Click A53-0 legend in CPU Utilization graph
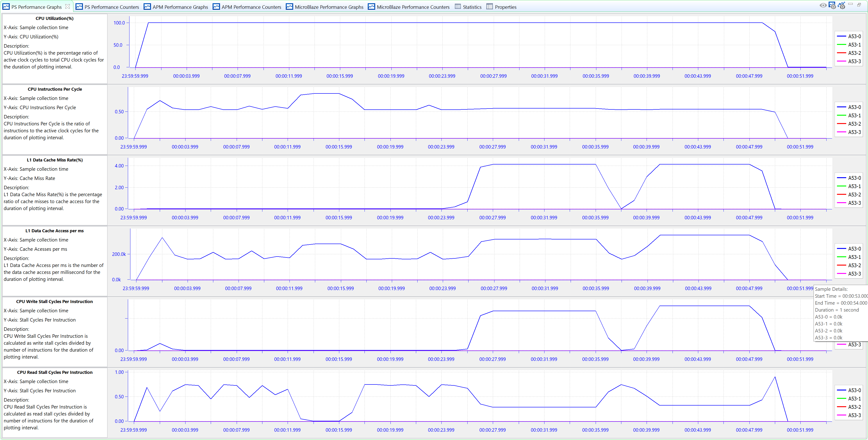 pos(849,36)
